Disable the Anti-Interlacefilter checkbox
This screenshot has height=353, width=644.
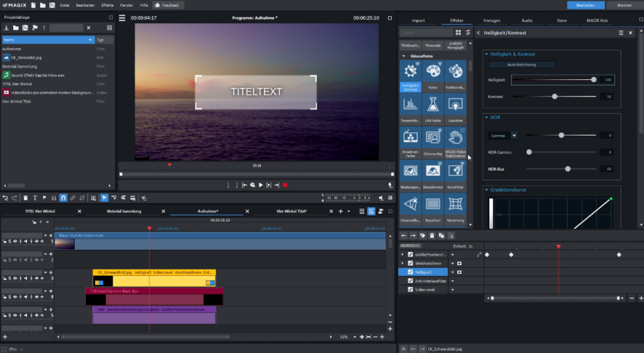point(410,281)
